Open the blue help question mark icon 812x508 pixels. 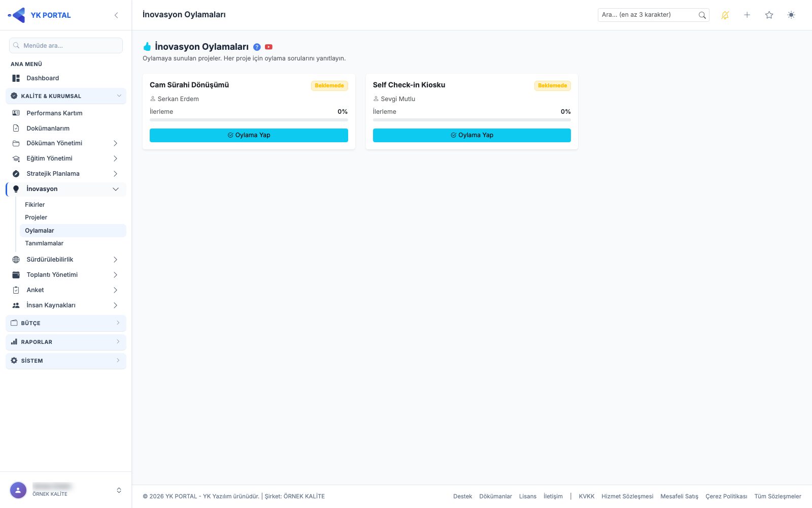(x=257, y=47)
